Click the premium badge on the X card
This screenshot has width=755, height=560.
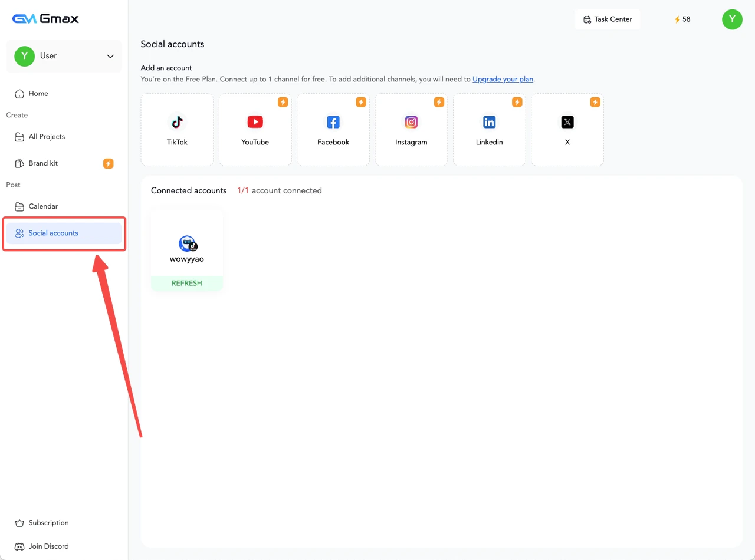595,102
